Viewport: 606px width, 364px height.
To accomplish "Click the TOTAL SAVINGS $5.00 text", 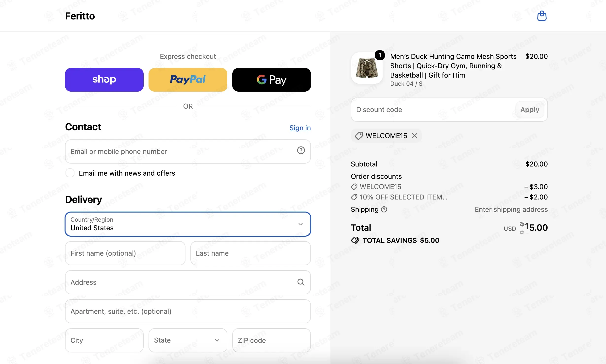I will [401, 240].
